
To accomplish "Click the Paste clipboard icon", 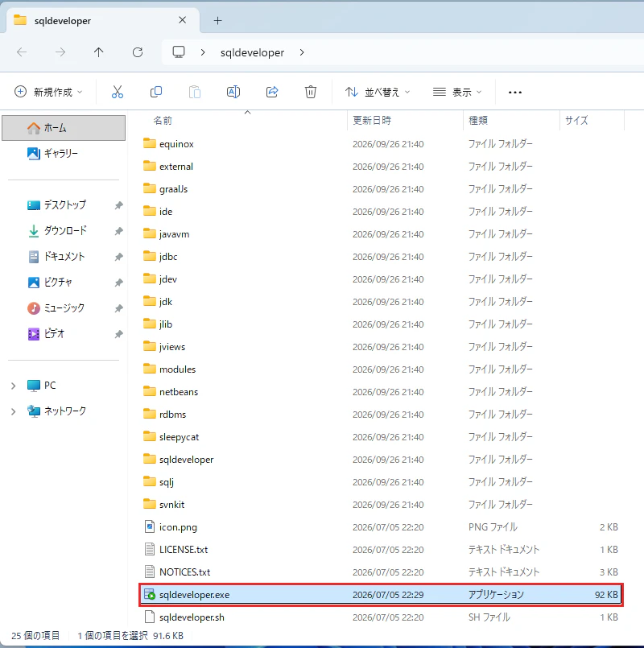I will (195, 92).
